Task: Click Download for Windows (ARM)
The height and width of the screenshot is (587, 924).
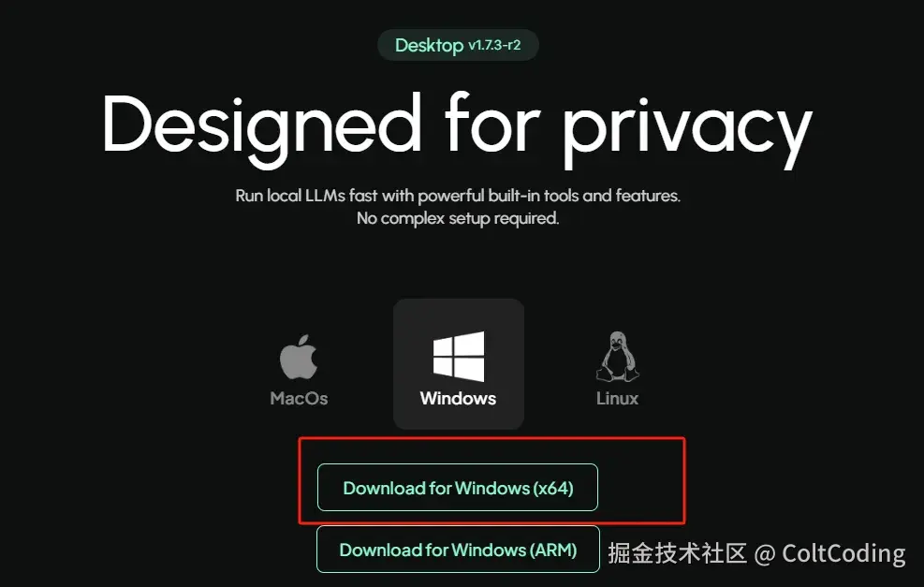Action: pos(458,550)
